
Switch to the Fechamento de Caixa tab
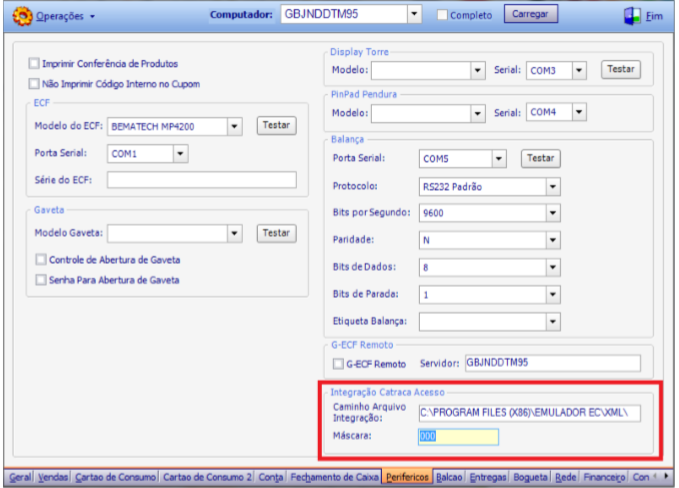point(334,477)
